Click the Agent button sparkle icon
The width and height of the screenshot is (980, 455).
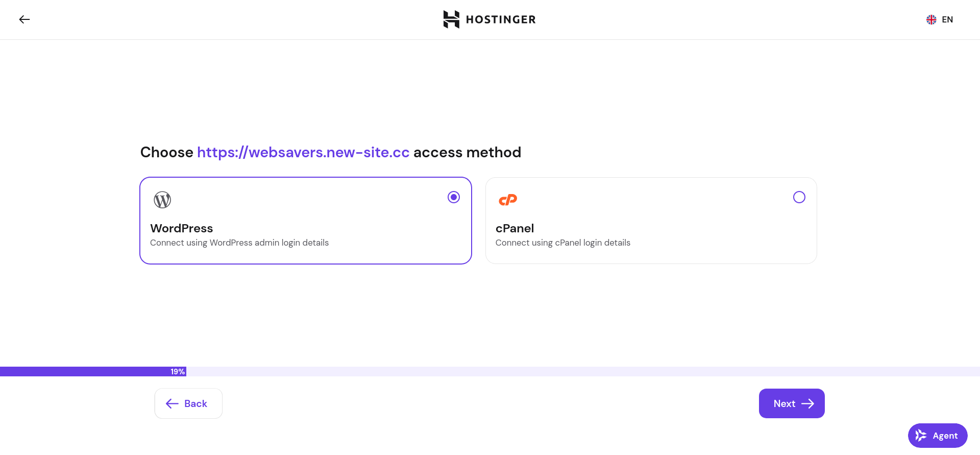point(921,436)
